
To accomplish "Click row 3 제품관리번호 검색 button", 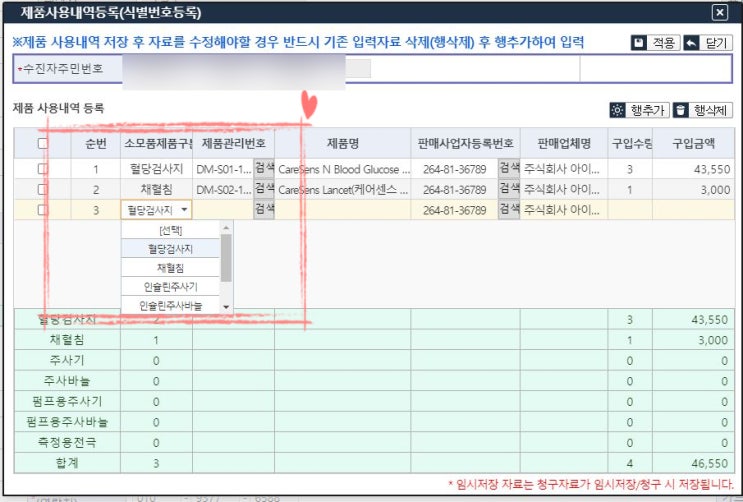I will pyautogui.click(x=264, y=209).
